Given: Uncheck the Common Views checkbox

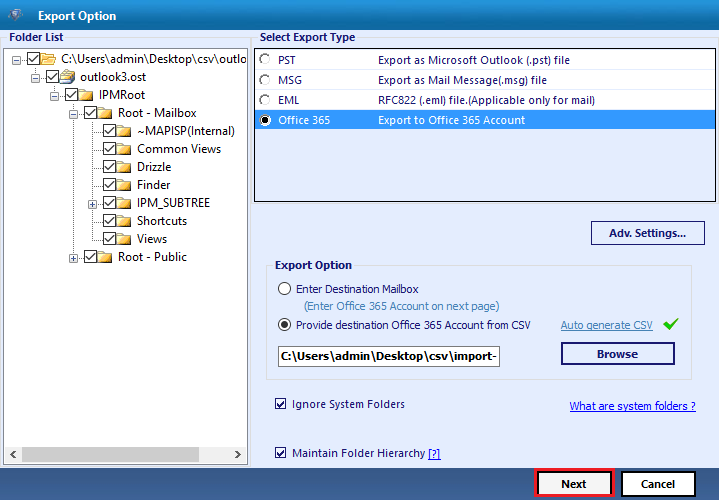Looking at the screenshot, I should click(109, 149).
